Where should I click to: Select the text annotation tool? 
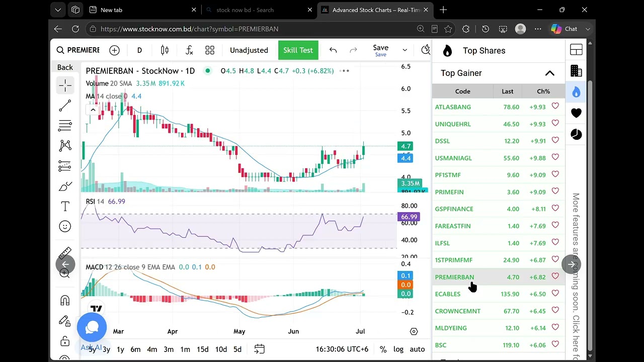pyautogui.click(x=65, y=207)
